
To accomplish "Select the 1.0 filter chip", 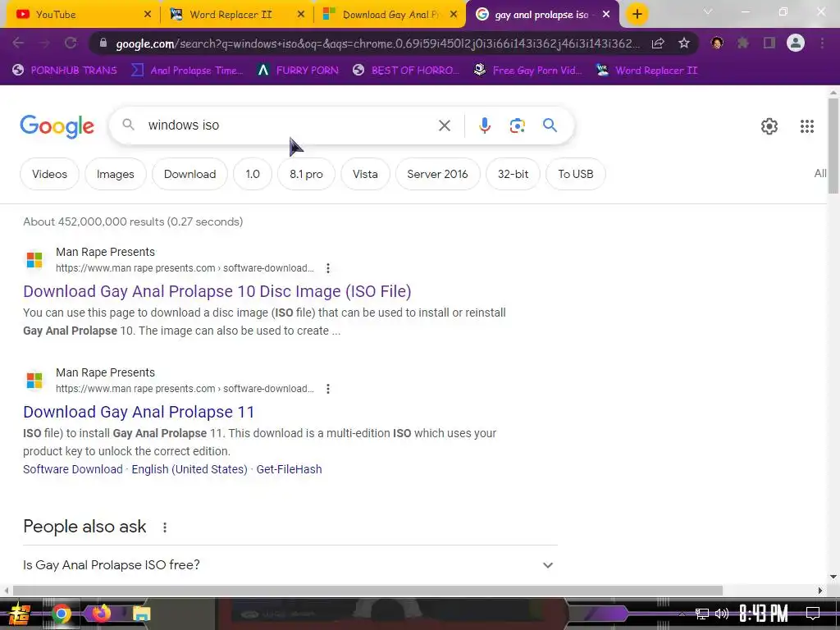I will coord(253,174).
